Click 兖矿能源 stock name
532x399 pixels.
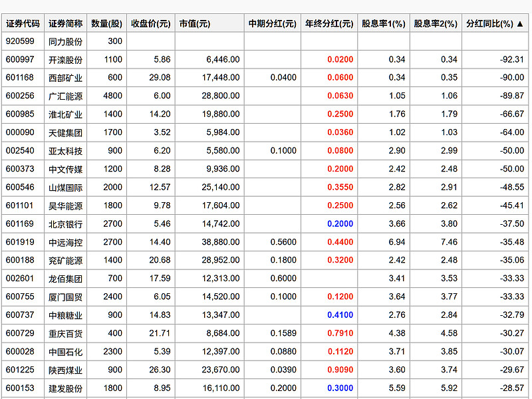tap(65, 260)
